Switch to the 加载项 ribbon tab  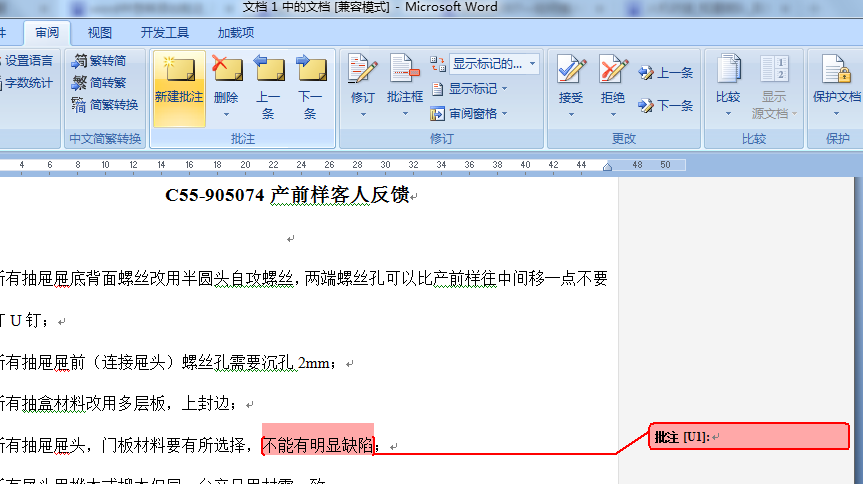(x=236, y=33)
